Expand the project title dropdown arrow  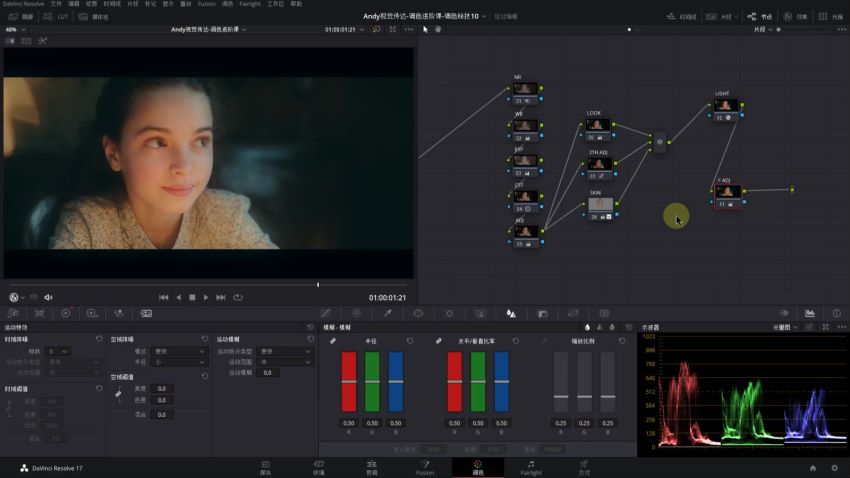[484, 16]
